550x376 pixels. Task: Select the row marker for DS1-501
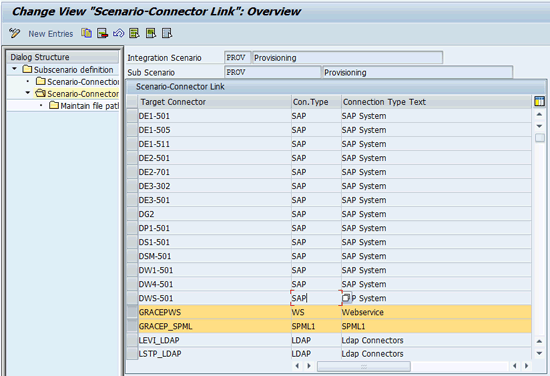[x=132, y=242]
